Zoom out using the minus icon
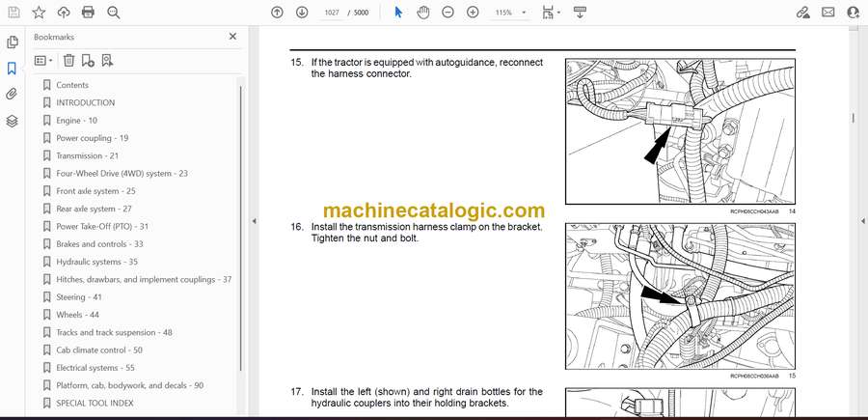Viewport: 868px width, 420px height. 448,13
